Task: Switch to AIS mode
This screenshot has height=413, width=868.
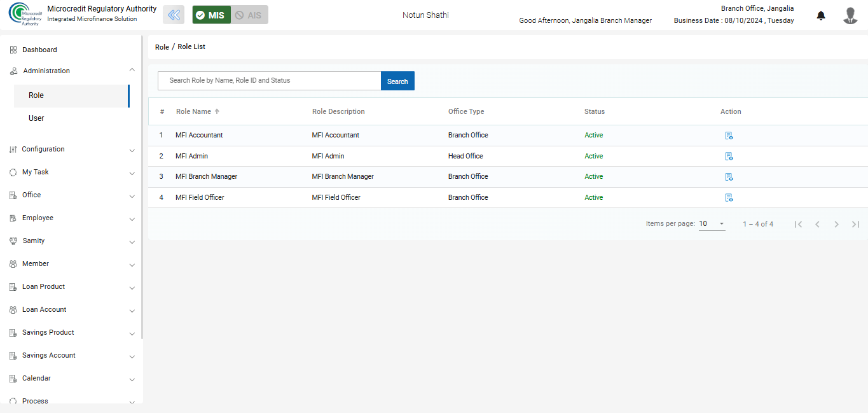Action: pyautogui.click(x=249, y=15)
